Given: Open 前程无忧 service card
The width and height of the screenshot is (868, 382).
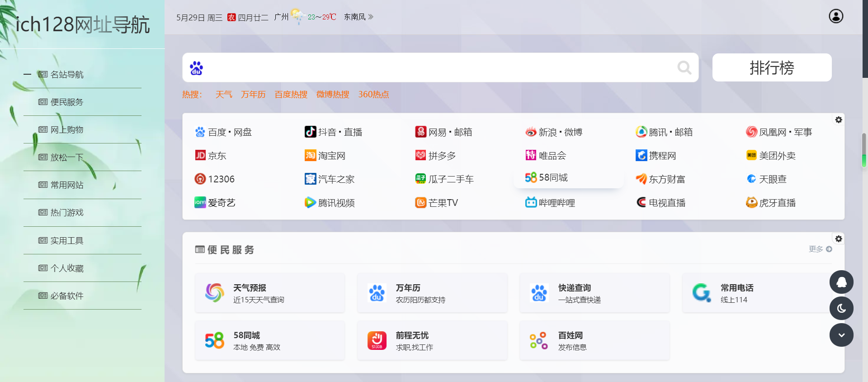Looking at the screenshot, I should [x=432, y=340].
